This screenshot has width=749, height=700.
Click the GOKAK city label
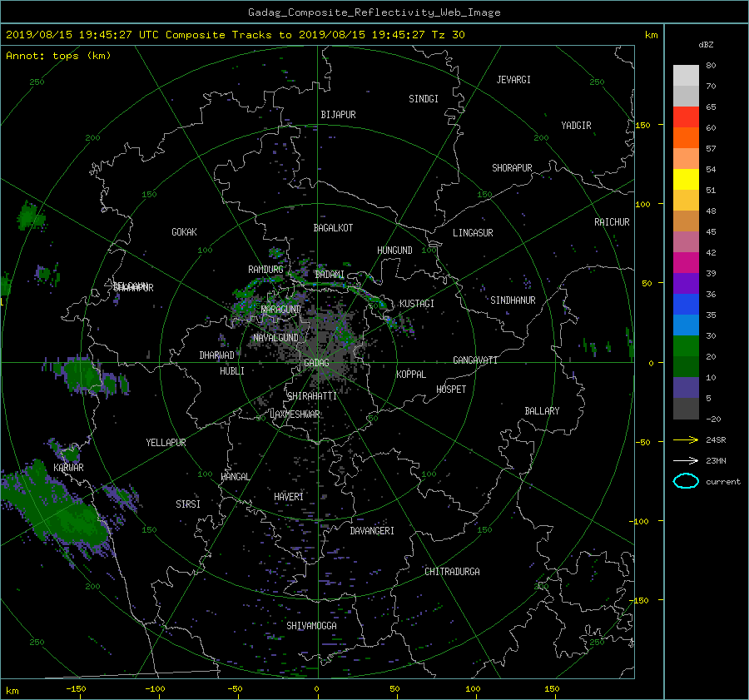click(184, 231)
